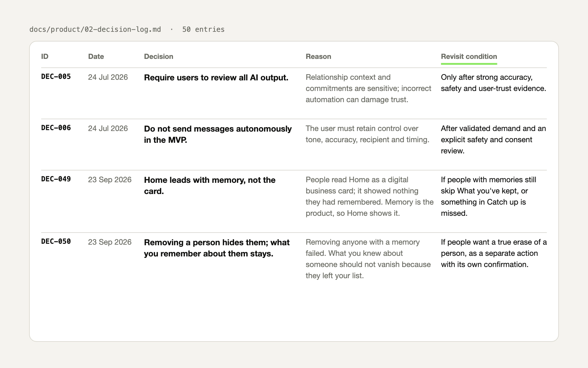Click revisit condition 'After validated demand'

pyautogui.click(x=493, y=140)
